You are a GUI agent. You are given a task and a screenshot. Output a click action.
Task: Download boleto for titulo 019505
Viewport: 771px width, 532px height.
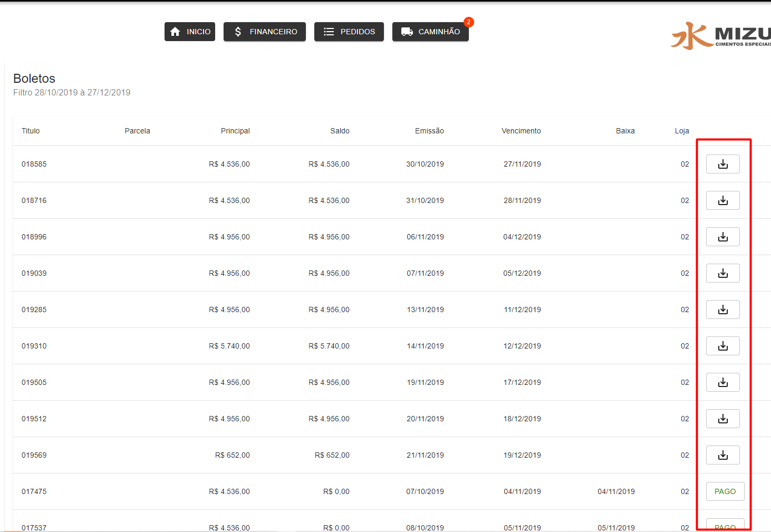[x=722, y=382]
